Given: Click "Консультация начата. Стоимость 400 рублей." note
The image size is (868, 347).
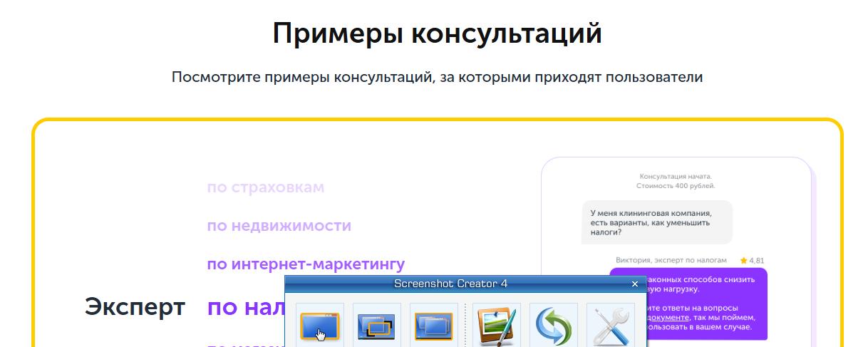Looking at the screenshot, I should tap(676, 181).
